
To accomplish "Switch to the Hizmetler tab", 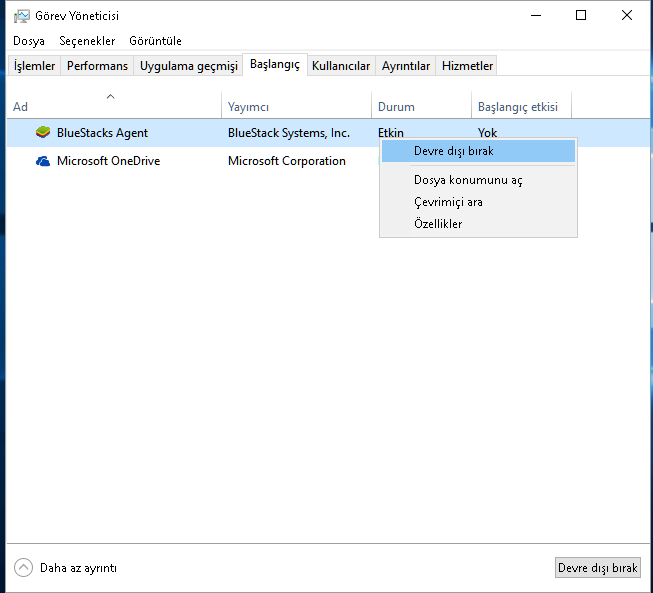I will tap(468, 66).
